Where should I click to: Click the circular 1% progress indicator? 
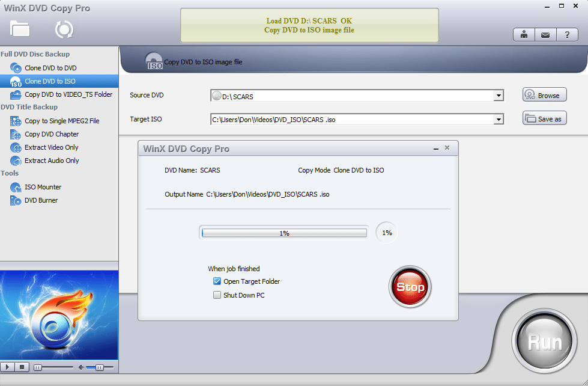[x=387, y=233]
